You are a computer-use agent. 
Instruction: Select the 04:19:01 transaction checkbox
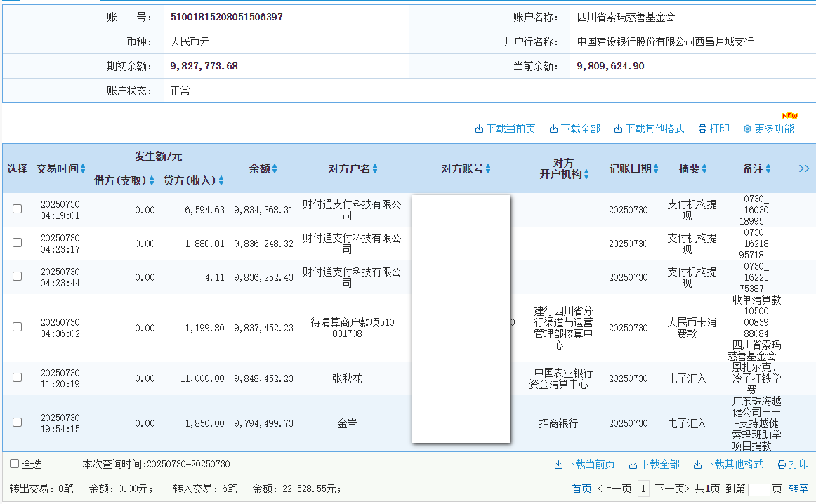click(17, 209)
